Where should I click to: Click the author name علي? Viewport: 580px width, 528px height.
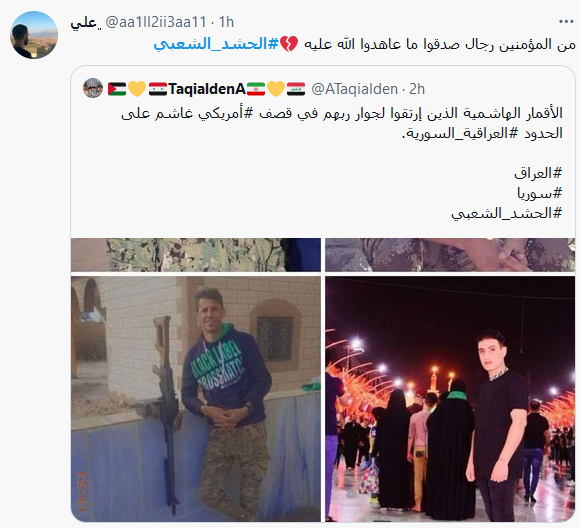[84, 23]
